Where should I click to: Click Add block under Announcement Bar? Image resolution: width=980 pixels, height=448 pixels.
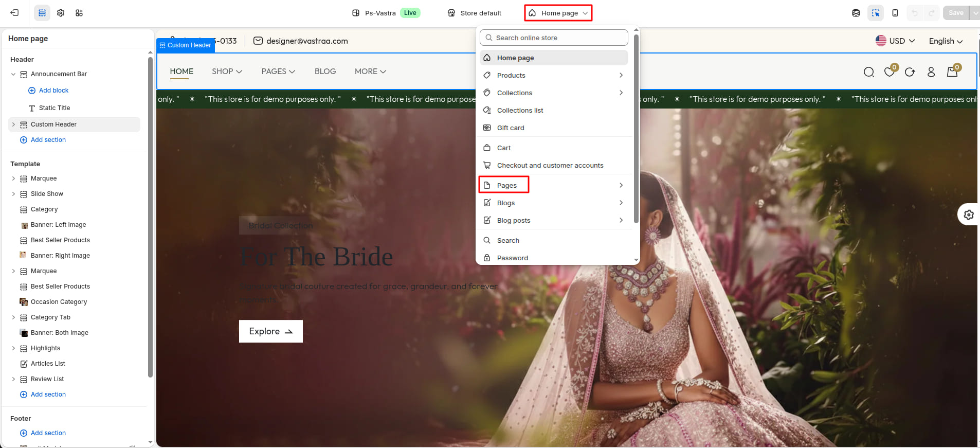tap(48, 91)
